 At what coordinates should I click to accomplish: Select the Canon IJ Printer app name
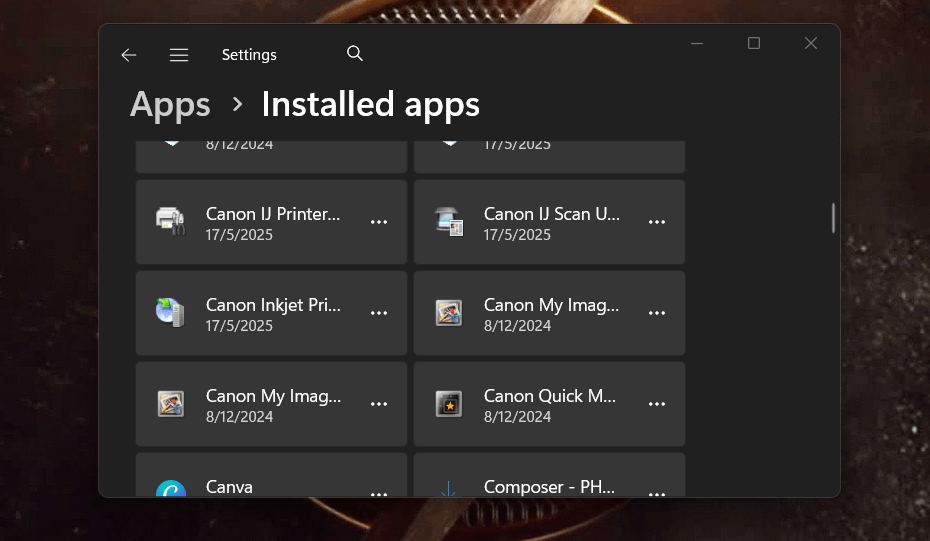[x=273, y=214]
